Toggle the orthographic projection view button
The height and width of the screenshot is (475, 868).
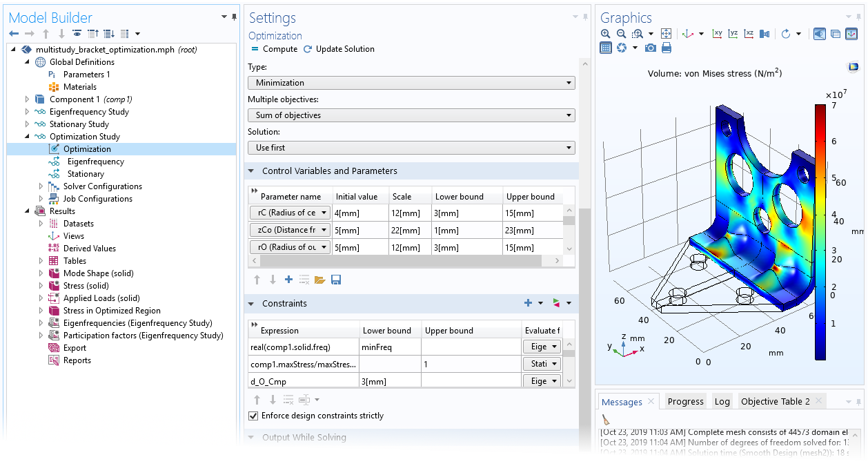pyautogui.click(x=835, y=34)
